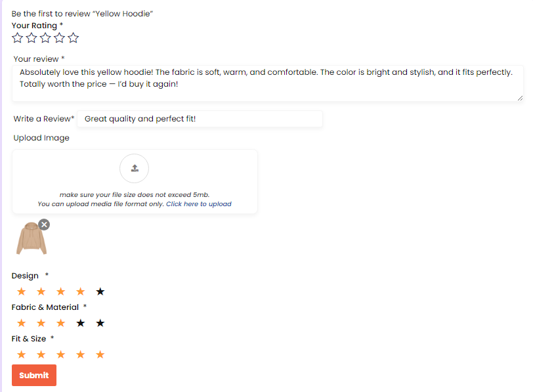Grab the review textarea resize handle
This screenshot has height=392, width=533.
(520, 98)
